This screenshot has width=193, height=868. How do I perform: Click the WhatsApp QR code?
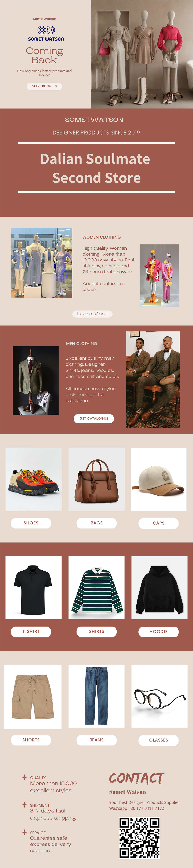[x=139, y=838]
